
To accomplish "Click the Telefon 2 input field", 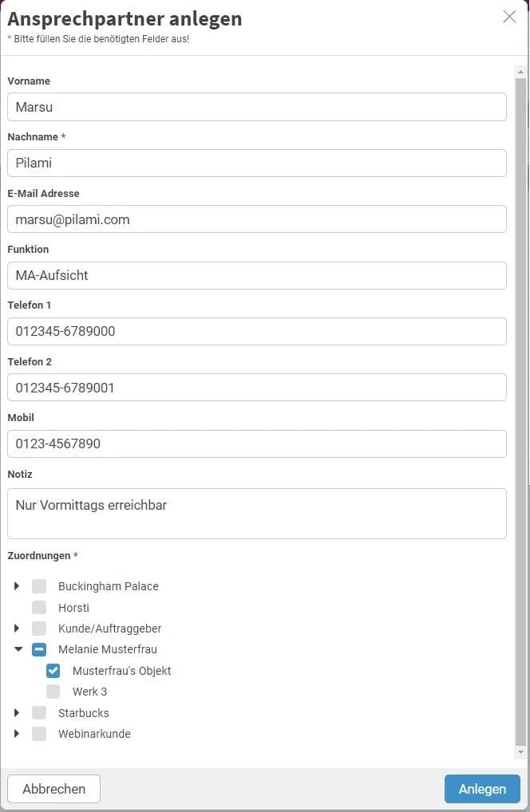I will (257, 388).
